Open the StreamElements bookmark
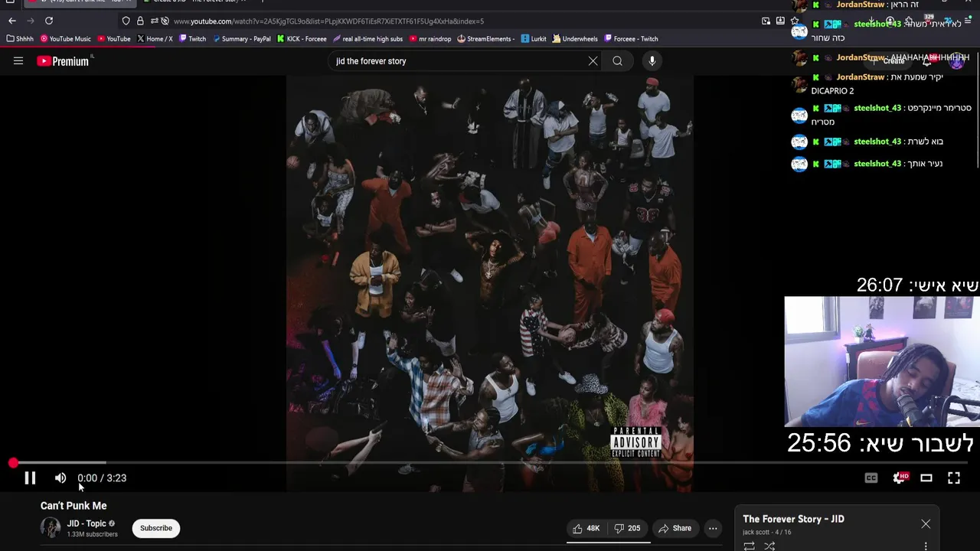 click(x=486, y=39)
